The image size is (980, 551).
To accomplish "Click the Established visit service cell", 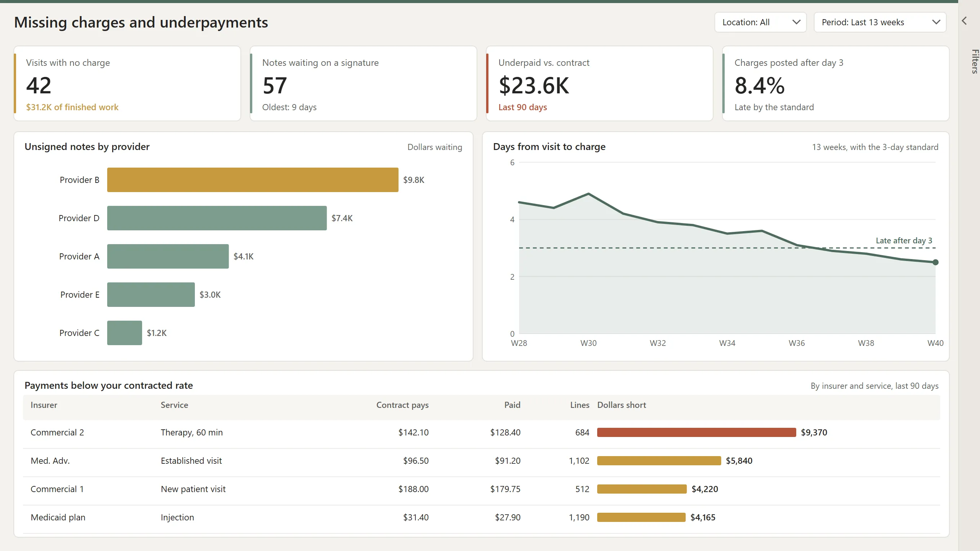I will pyautogui.click(x=191, y=461).
